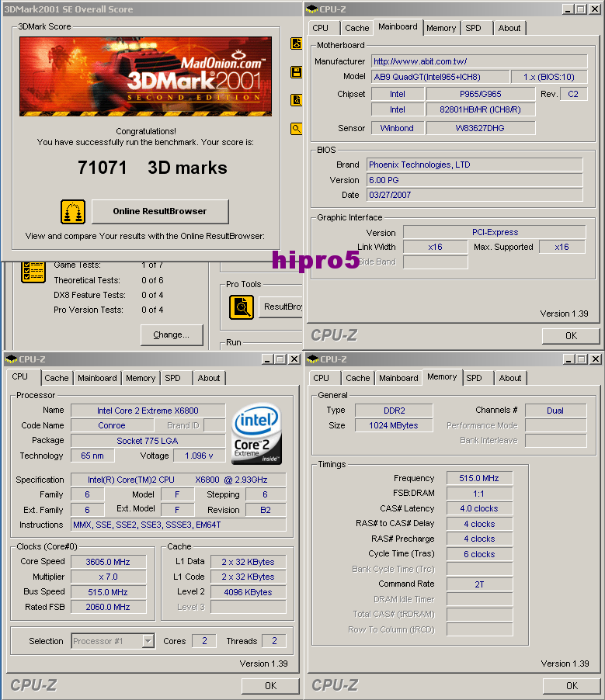Click the CAS# Latency 4.0 clocks field
Image resolution: width=605 pixels, height=700 pixels.
[x=479, y=508]
